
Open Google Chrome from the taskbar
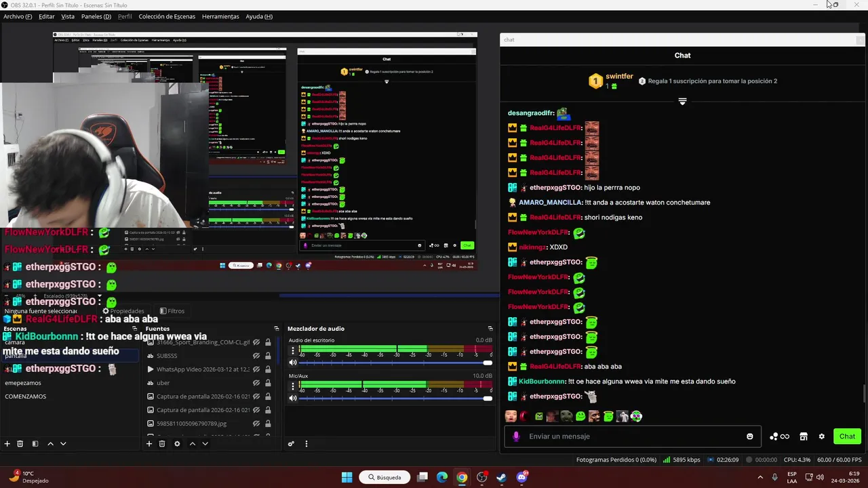462,477
